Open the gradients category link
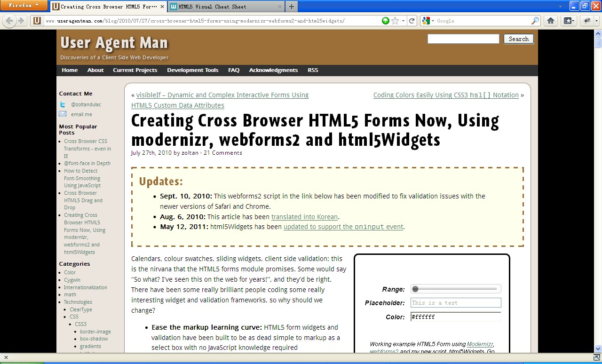The width and height of the screenshot is (602, 364). (90, 346)
